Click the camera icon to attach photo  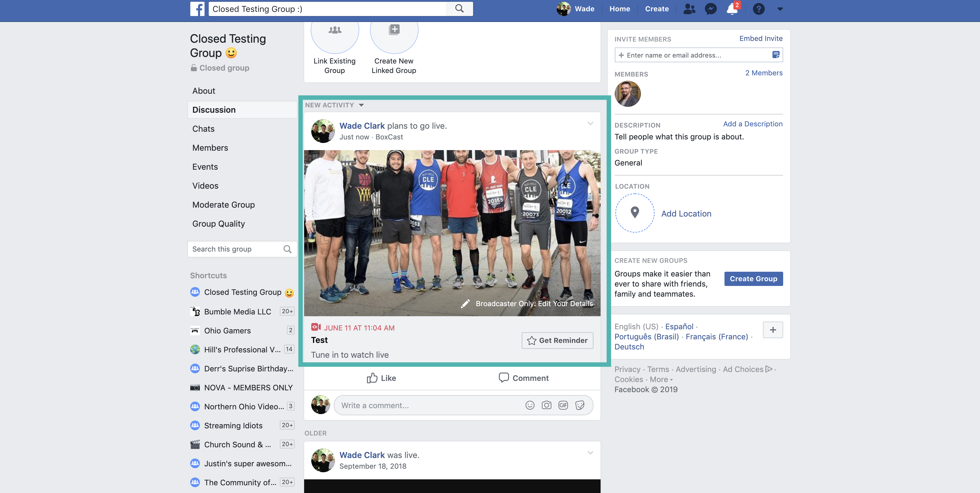[546, 405]
